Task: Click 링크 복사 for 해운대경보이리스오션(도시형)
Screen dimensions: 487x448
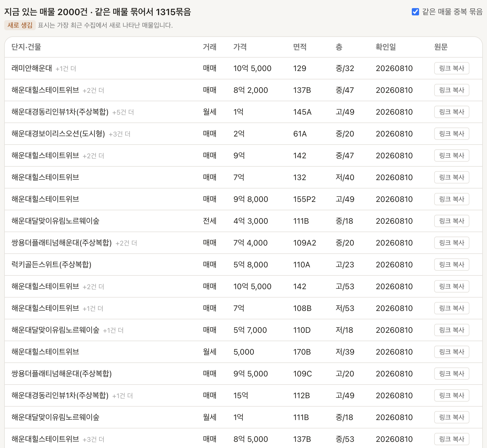Action: point(451,134)
